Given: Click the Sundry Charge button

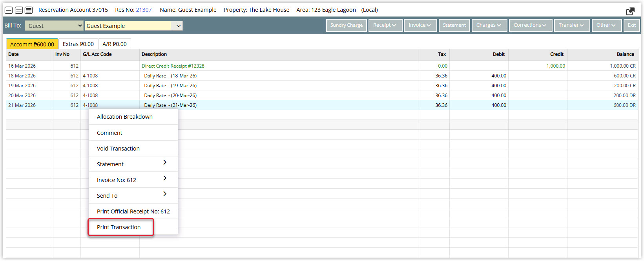Looking at the screenshot, I should 347,25.
